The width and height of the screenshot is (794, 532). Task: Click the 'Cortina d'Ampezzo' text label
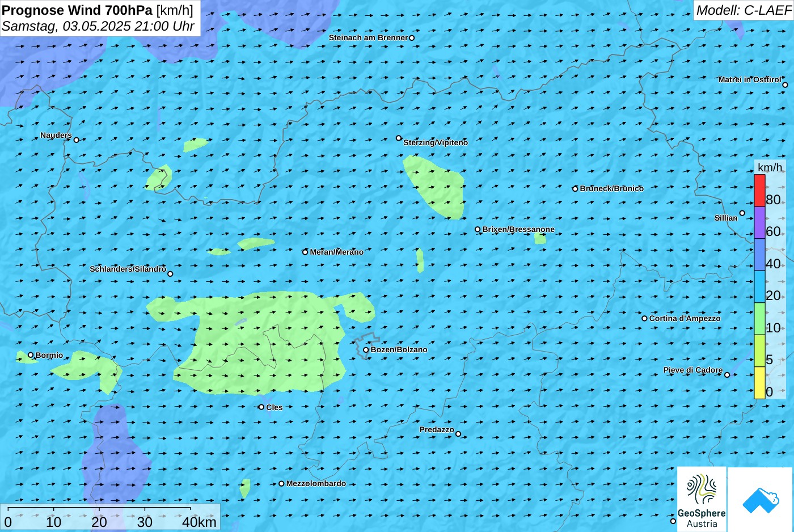point(685,318)
